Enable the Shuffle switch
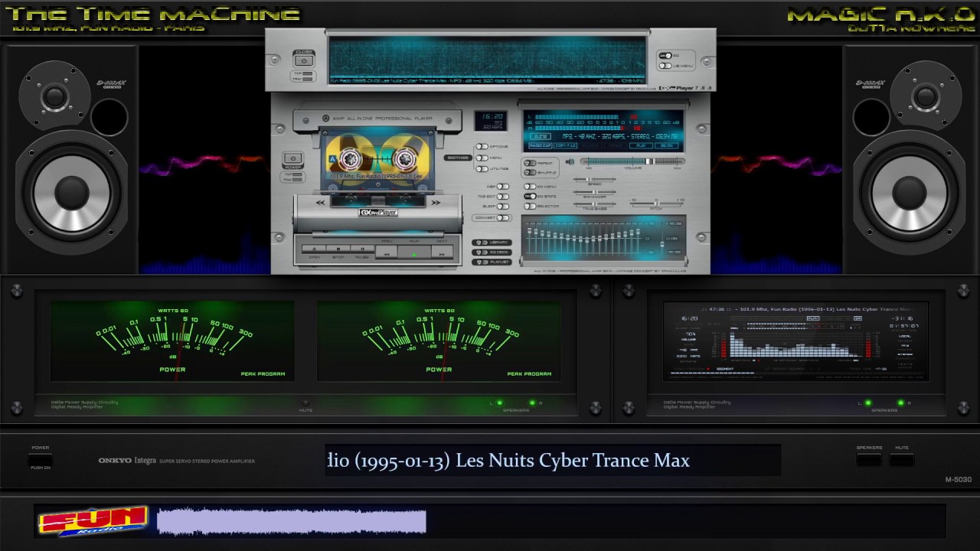This screenshot has width=980, height=551. pyautogui.click(x=530, y=172)
